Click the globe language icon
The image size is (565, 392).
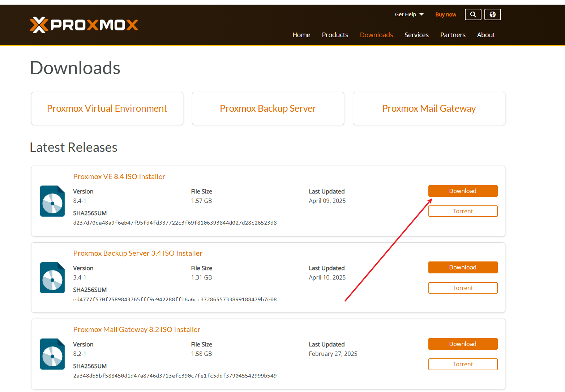click(x=492, y=14)
